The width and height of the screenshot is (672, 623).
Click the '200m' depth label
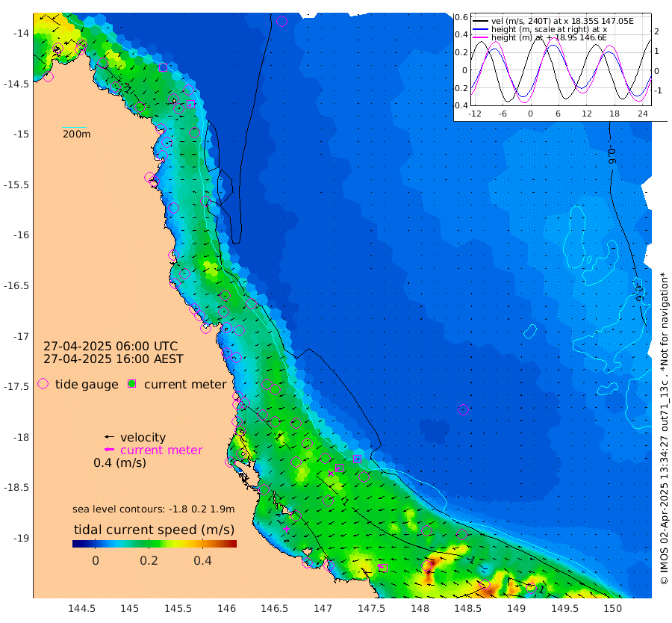[x=77, y=134]
